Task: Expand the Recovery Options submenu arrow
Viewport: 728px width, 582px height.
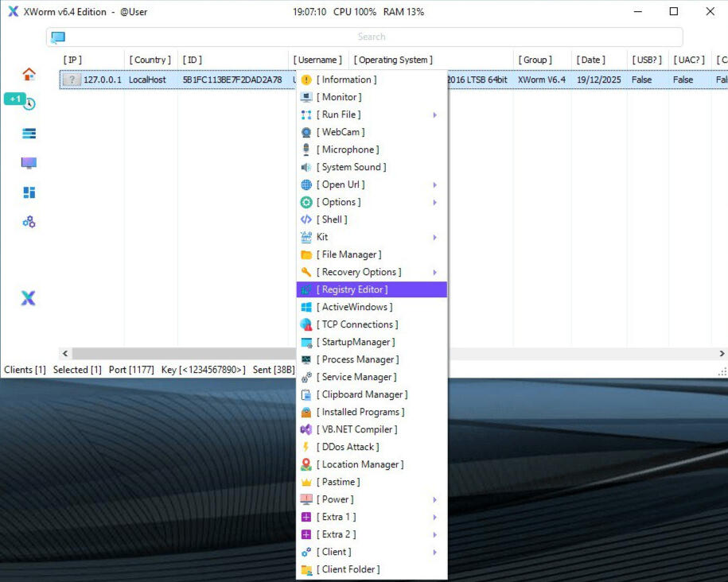Action: 435,272
